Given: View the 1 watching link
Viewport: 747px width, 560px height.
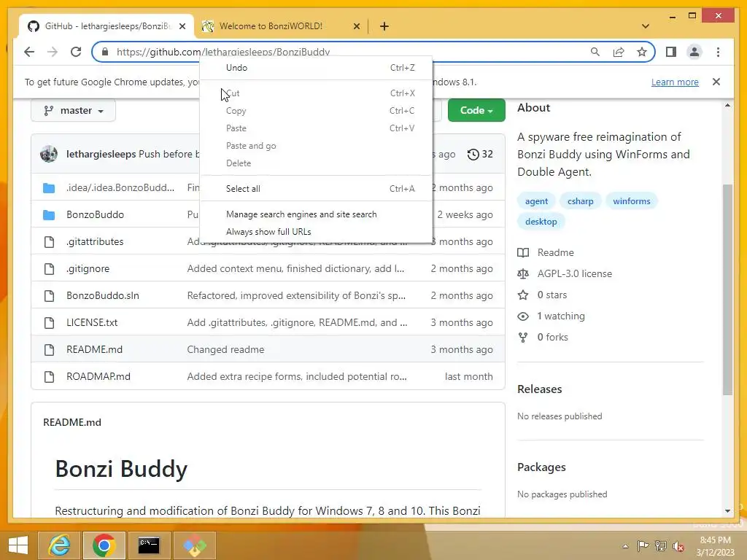Looking at the screenshot, I should tap(551, 316).
